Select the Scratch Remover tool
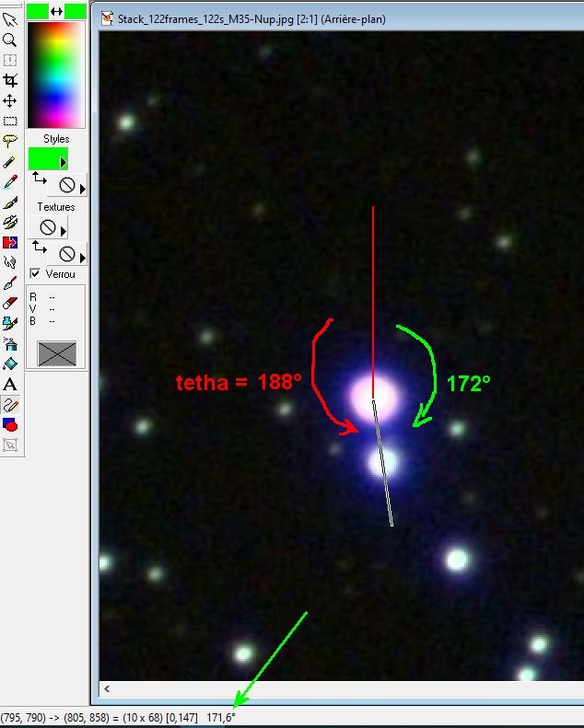Screen dimensions: 584x728 pyautogui.click(x=10, y=283)
